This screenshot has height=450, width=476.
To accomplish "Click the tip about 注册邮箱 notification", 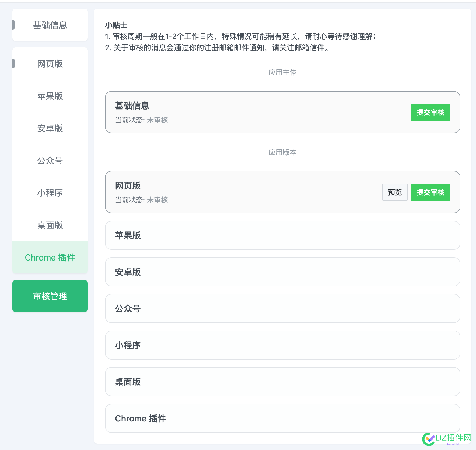I will coord(217,48).
